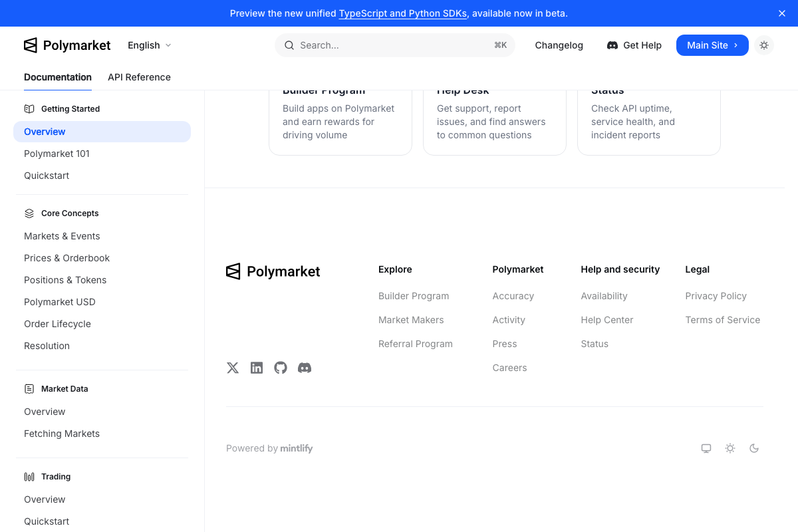Viewport: 798px width, 532px height.
Task: Go to Main Site button
Action: (712, 45)
